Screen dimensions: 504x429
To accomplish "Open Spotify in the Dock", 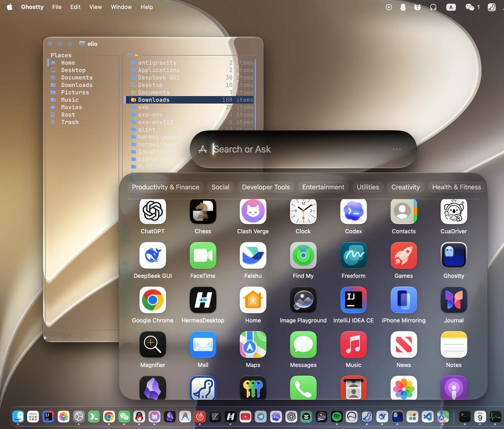I will [x=337, y=416].
